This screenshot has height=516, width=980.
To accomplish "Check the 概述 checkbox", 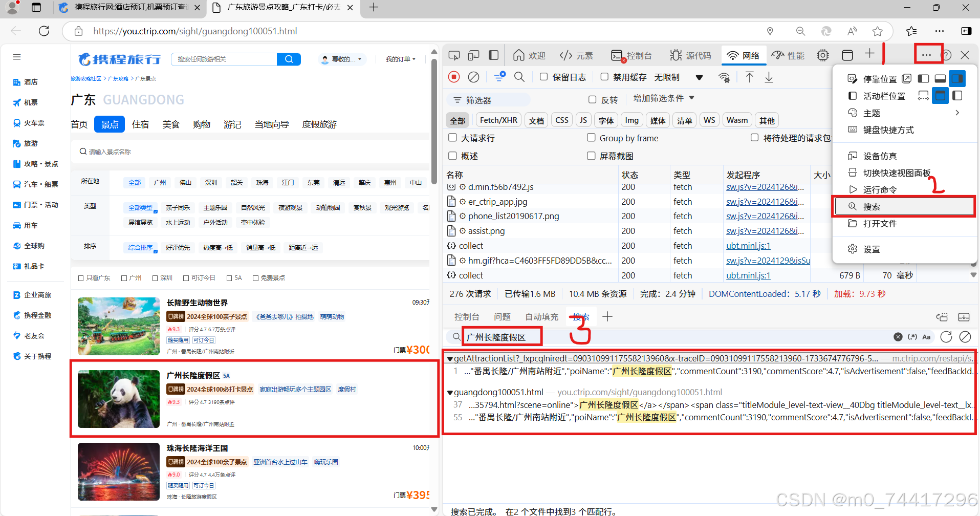I will tap(452, 156).
